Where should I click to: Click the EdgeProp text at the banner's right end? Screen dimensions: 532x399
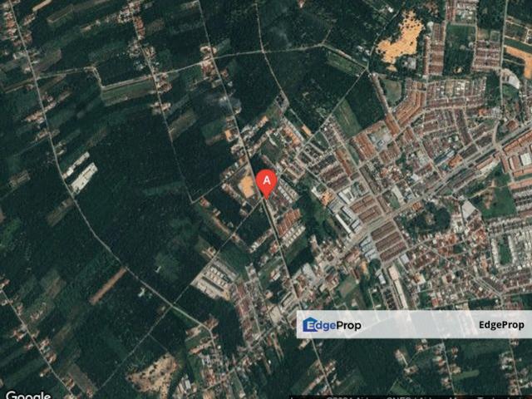click(x=501, y=325)
